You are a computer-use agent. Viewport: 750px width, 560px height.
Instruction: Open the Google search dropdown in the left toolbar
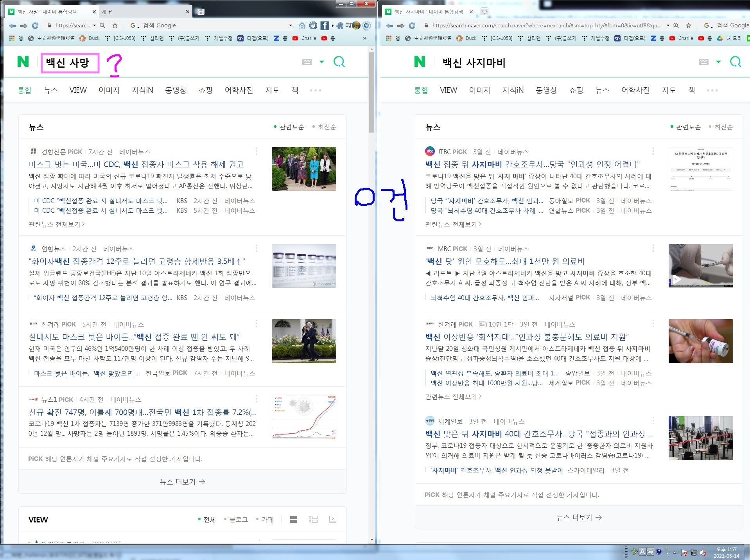click(x=291, y=25)
